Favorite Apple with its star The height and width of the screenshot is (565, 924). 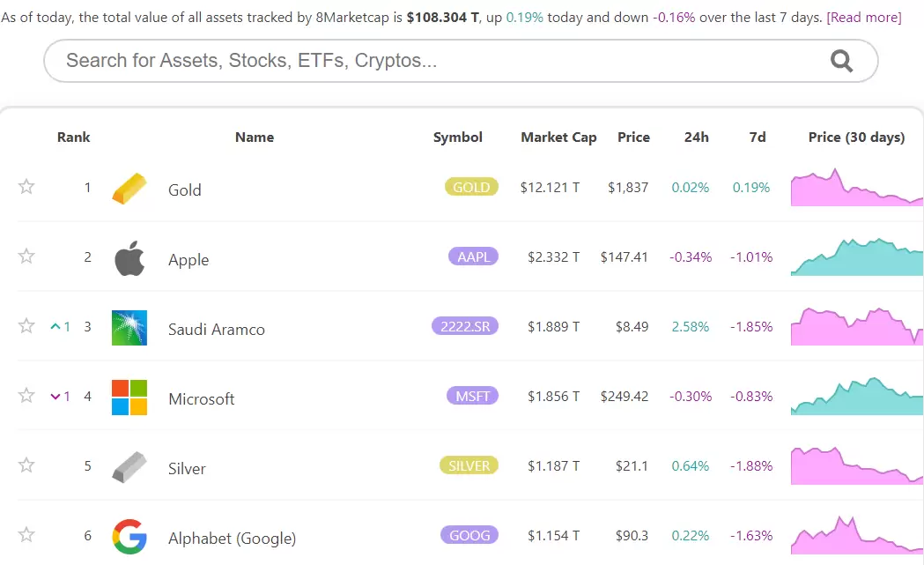[x=26, y=256]
